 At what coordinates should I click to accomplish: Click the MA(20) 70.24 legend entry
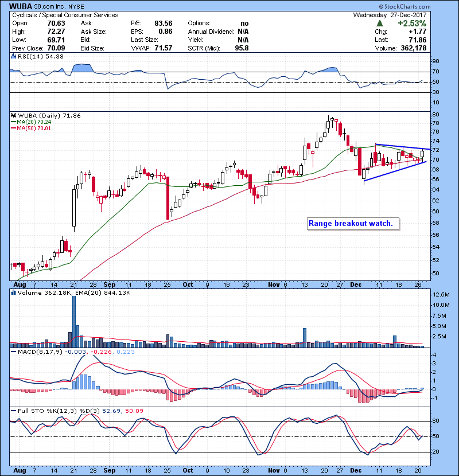click(31, 122)
